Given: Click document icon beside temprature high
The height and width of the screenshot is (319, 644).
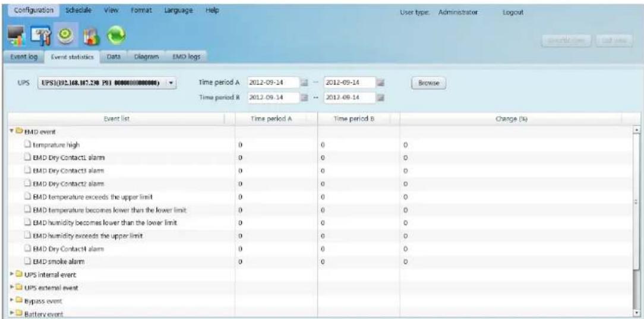Looking at the screenshot, I should click(x=27, y=144).
